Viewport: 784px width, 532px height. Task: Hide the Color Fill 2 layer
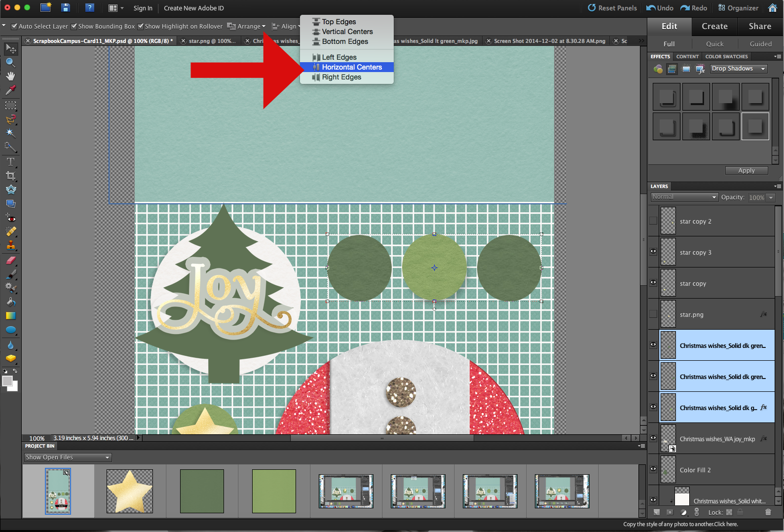pyautogui.click(x=653, y=469)
